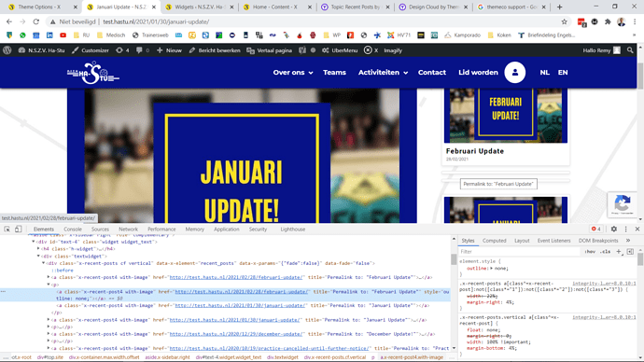Click the styles Filter input field
644x362 pixels.
(520, 252)
